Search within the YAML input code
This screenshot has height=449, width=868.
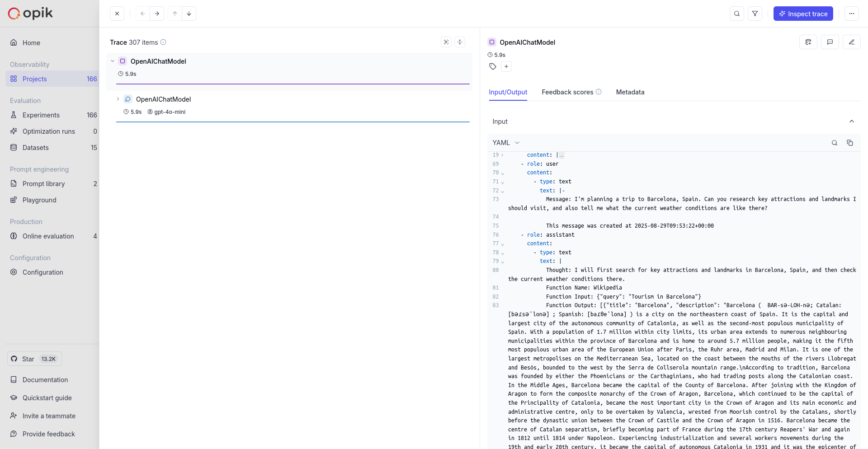pyautogui.click(x=835, y=143)
